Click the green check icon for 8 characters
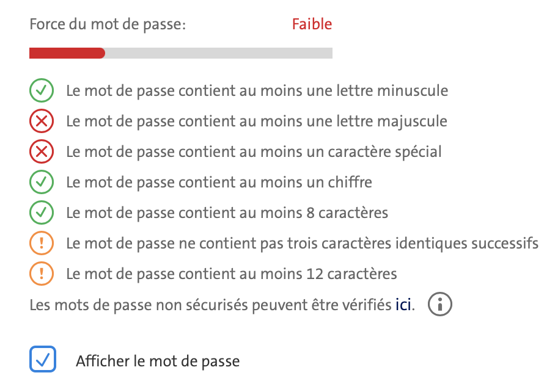555x392 pixels. pos(42,213)
